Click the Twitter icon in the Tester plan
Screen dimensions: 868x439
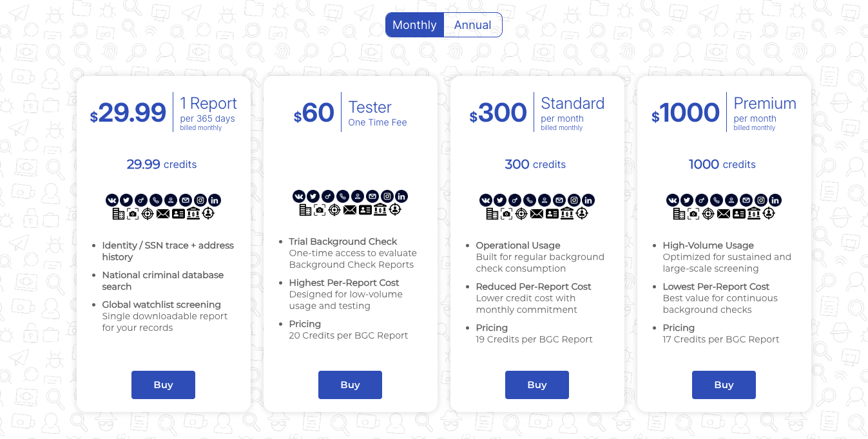point(313,196)
